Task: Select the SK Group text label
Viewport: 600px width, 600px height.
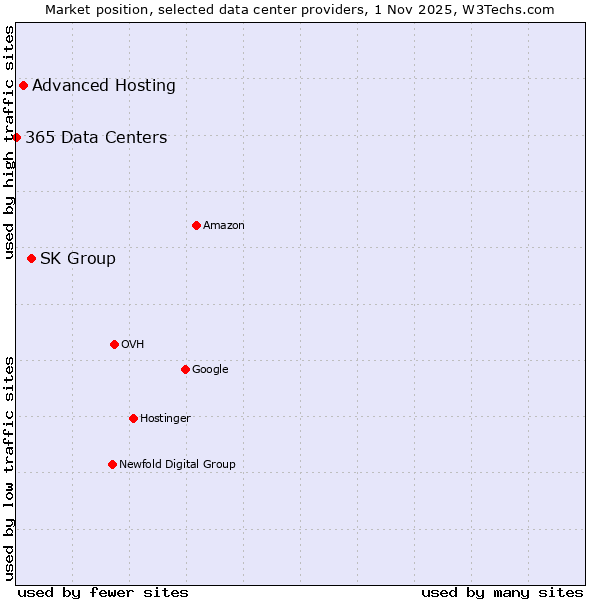Action: tap(78, 258)
